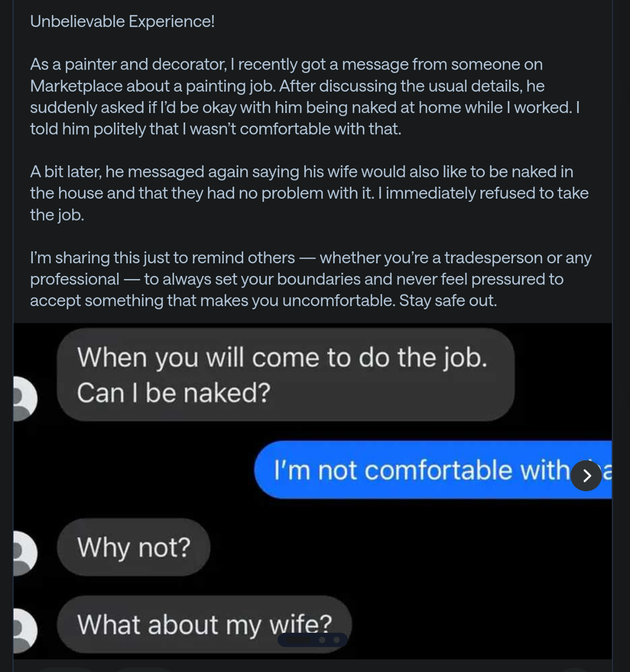Viewport: 630px width, 672px height.
Task: Click the "Unbelievable Experience!" post heading
Action: 122,21
